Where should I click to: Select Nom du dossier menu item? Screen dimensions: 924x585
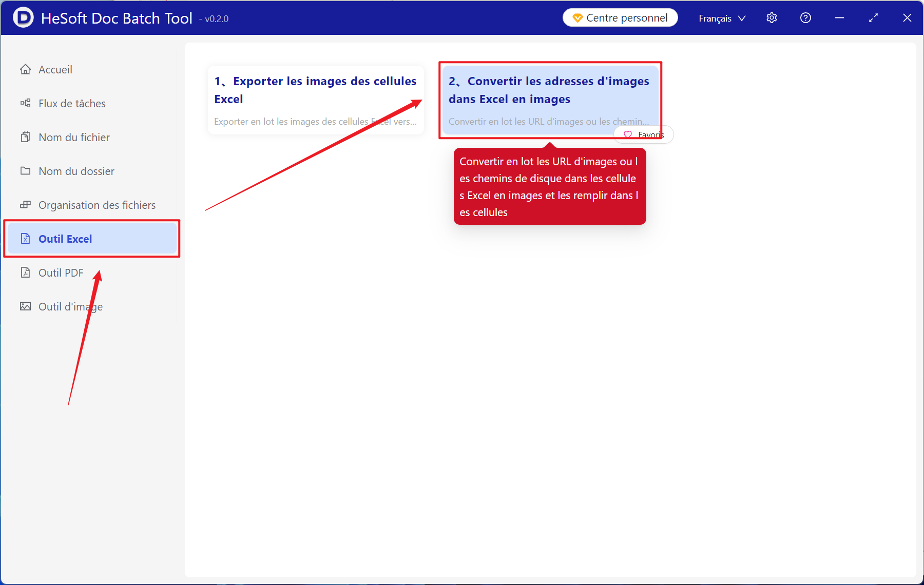[x=91, y=171]
